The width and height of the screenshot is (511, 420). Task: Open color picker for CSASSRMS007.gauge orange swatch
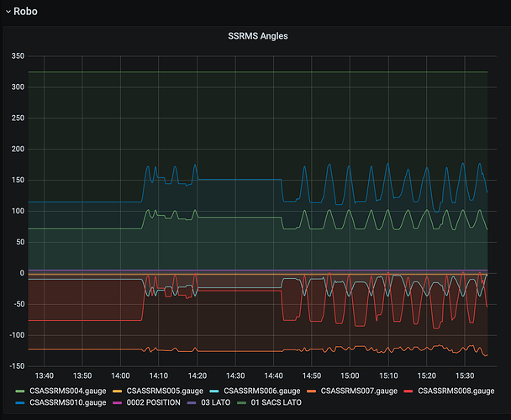pyautogui.click(x=311, y=391)
